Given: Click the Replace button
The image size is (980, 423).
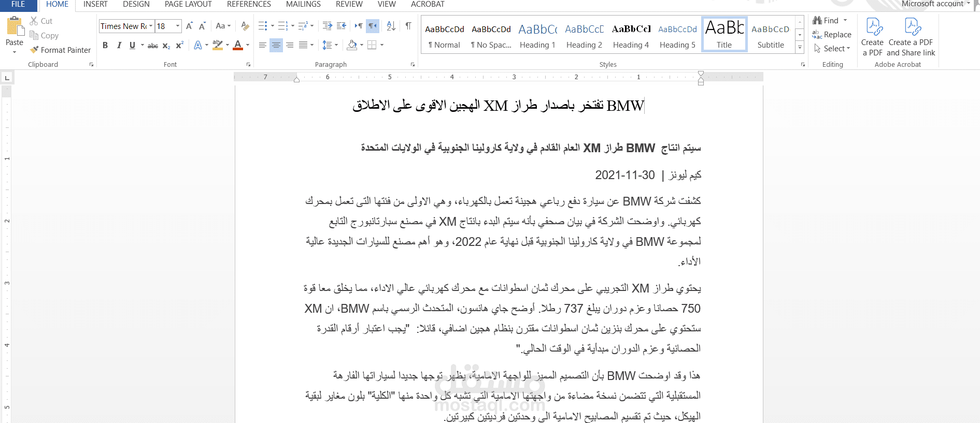Looking at the screenshot, I should (832, 35).
